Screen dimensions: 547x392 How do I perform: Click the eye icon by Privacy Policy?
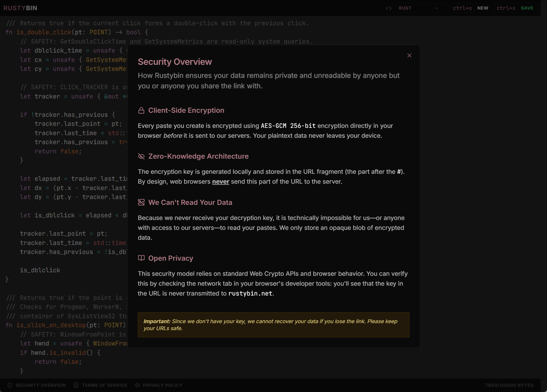point(138,385)
